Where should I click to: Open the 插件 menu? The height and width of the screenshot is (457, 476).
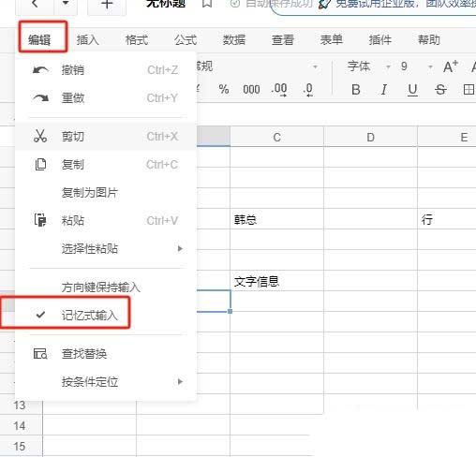pos(380,40)
